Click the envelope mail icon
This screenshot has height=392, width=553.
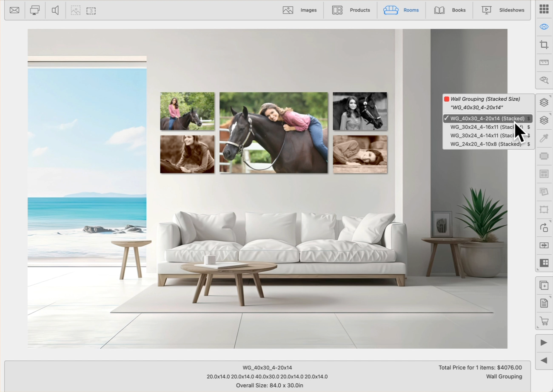click(14, 10)
